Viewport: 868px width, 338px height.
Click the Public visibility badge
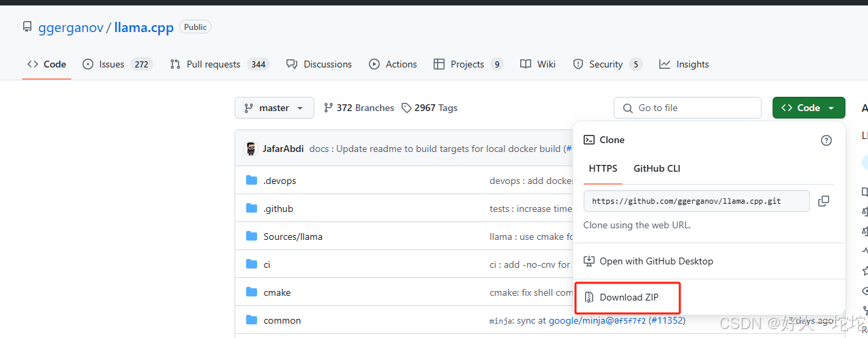point(195,27)
